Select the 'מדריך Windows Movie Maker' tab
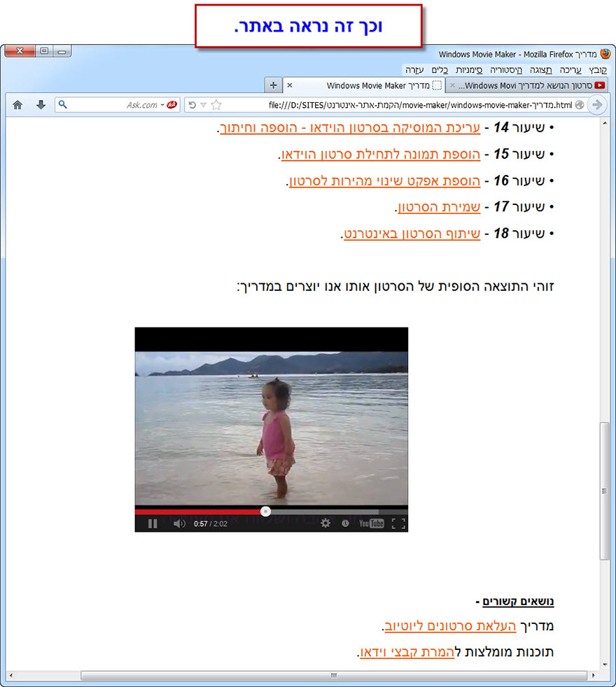Screen dimensions: 616x687 click(x=363, y=85)
